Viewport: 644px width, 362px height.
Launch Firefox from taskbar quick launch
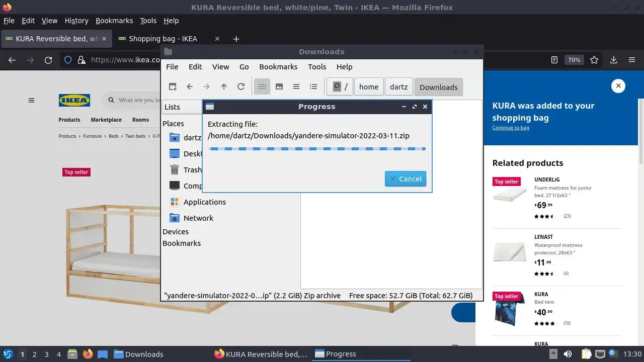coord(88,354)
